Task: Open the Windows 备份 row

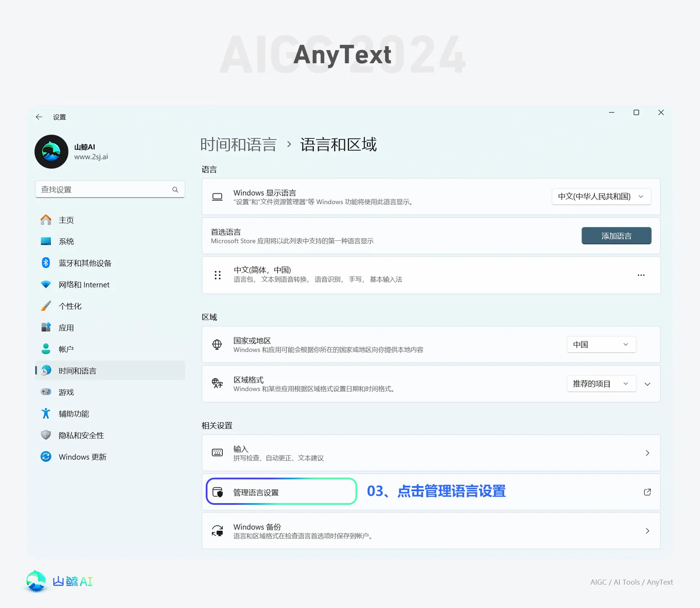Action: coord(431,531)
